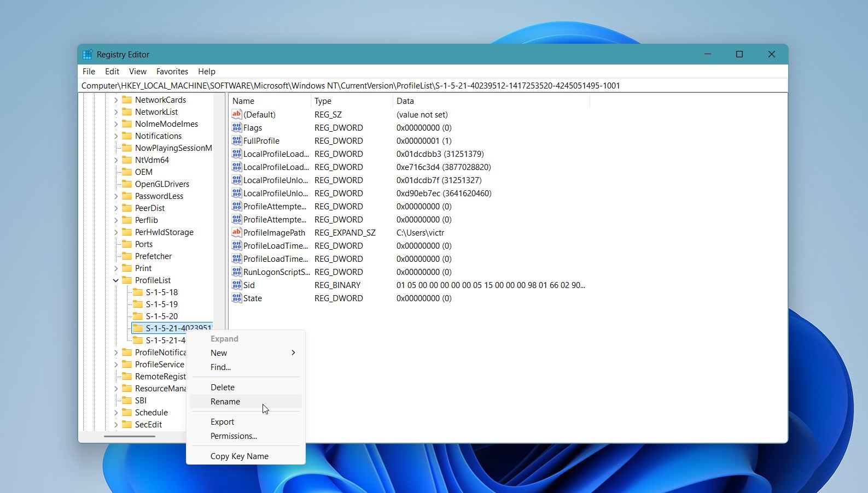Select the C:\Users\victr data value
This screenshot has width=868, height=493.
[x=420, y=233]
